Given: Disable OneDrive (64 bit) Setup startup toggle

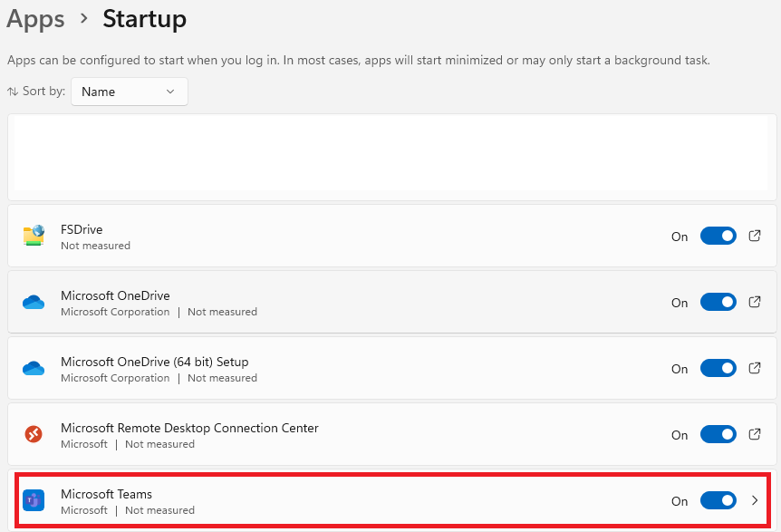Looking at the screenshot, I should tap(718, 368).
